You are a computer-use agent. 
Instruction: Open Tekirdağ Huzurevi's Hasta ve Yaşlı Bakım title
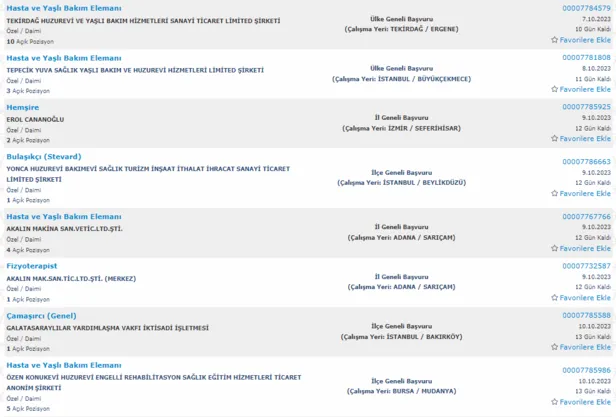point(63,8)
